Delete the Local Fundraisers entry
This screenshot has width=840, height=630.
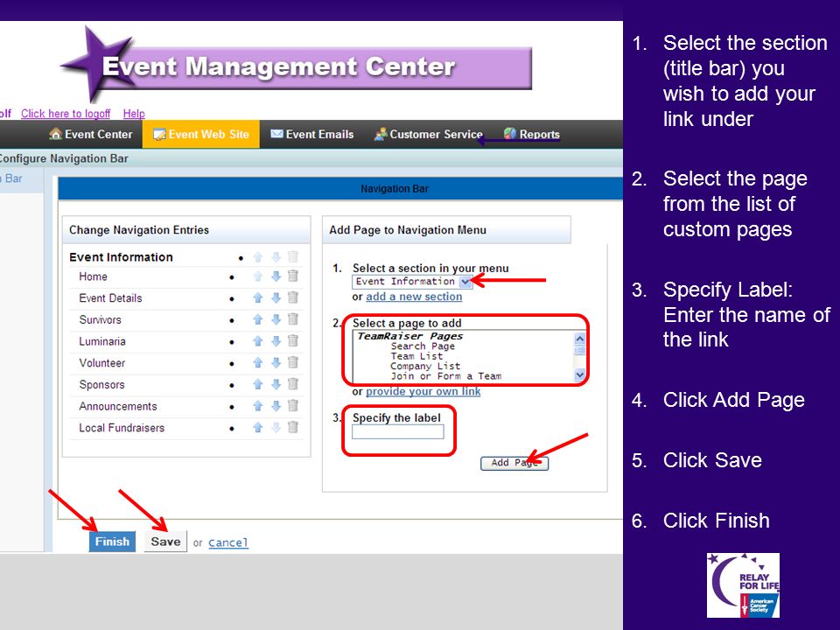[x=292, y=427]
